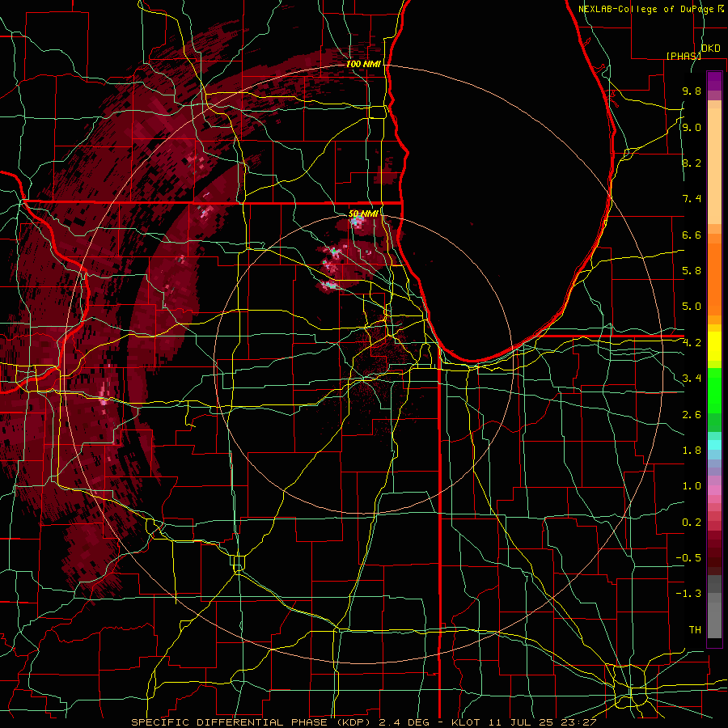Click the purple top segment of color bar
The height and width of the screenshot is (728, 728).
pos(714,81)
